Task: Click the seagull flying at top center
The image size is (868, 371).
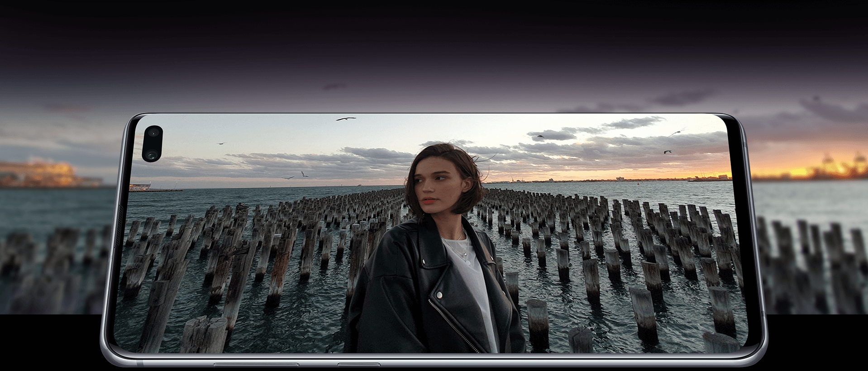Action: tap(346, 119)
